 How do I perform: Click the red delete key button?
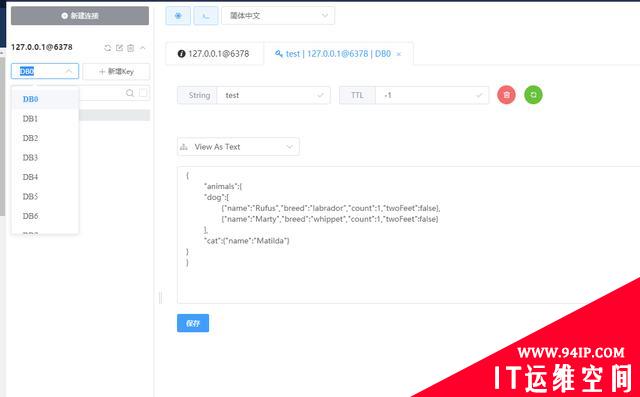(506, 95)
